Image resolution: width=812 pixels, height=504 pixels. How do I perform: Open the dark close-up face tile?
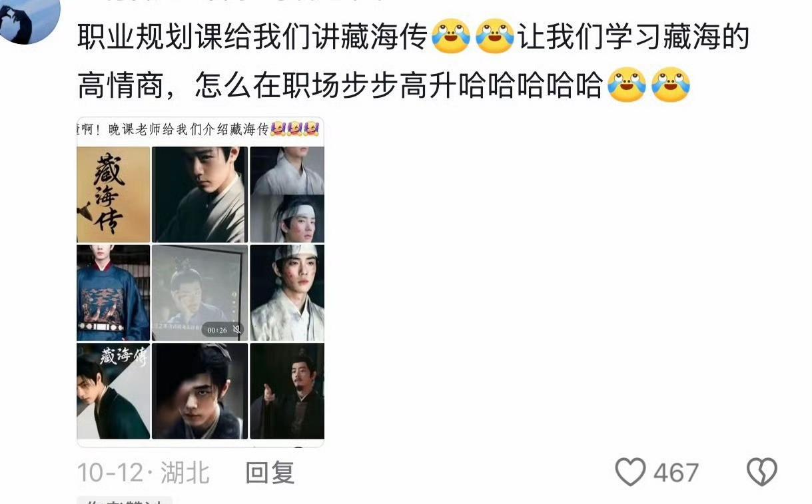[200, 391]
